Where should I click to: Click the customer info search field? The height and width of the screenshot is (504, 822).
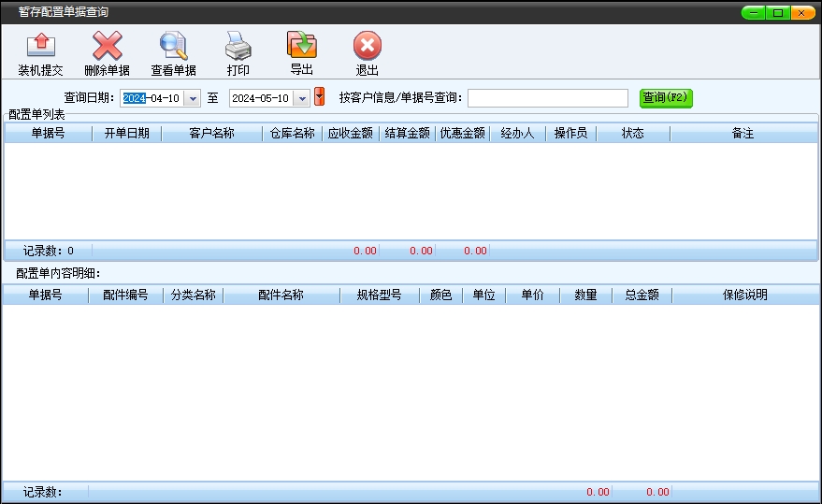[x=548, y=98]
